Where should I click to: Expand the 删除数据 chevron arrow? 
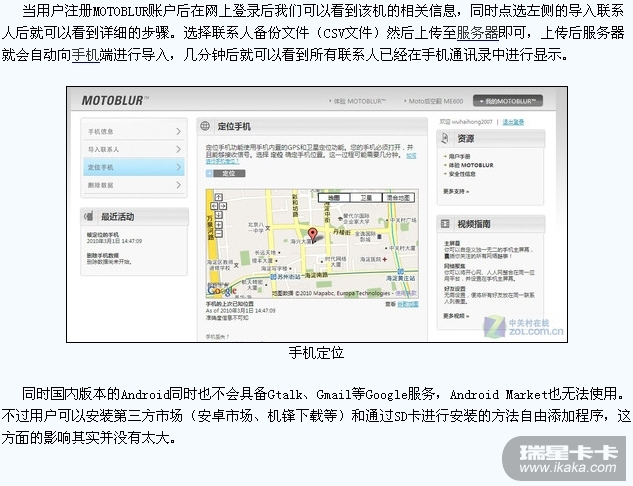[178, 185]
